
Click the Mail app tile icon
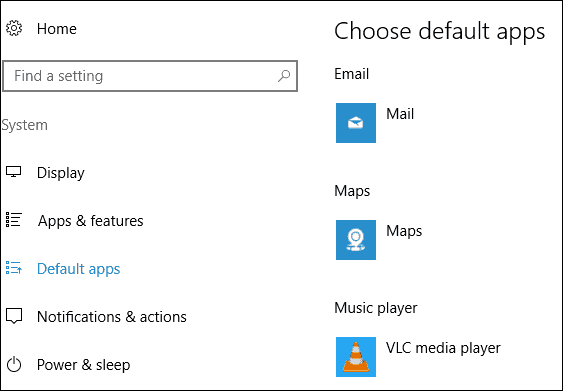356,123
